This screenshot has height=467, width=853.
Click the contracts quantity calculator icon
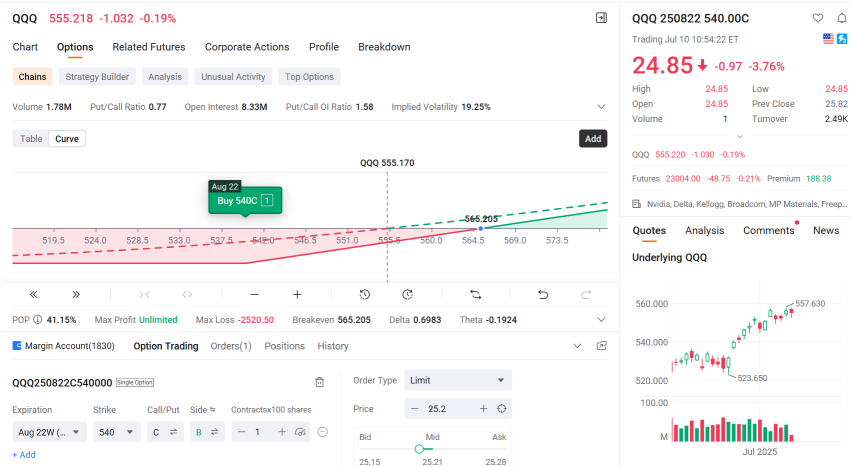tap(300, 432)
